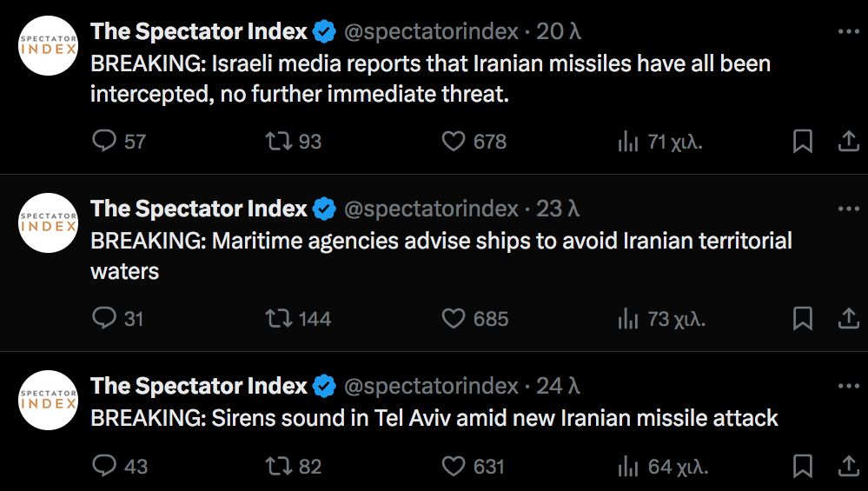Reply to the maritime agencies tweet
Image resolution: width=868 pixels, height=491 pixels.
(x=104, y=318)
